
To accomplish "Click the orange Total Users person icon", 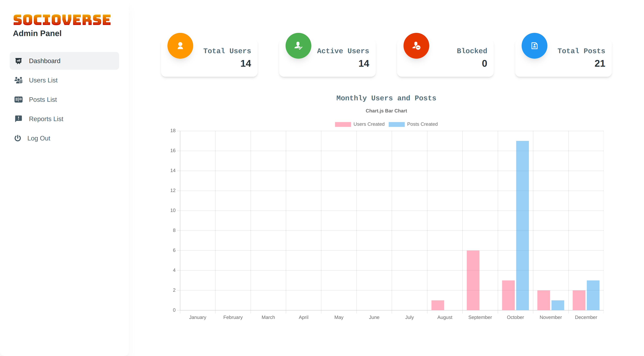I will pyautogui.click(x=180, y=46).
